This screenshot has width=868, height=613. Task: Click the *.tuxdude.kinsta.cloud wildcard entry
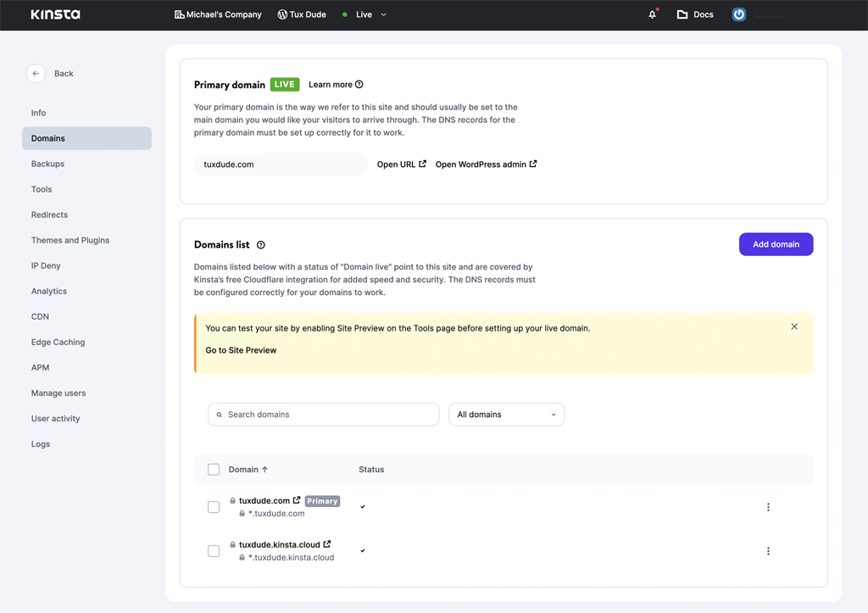pos(292,558)
